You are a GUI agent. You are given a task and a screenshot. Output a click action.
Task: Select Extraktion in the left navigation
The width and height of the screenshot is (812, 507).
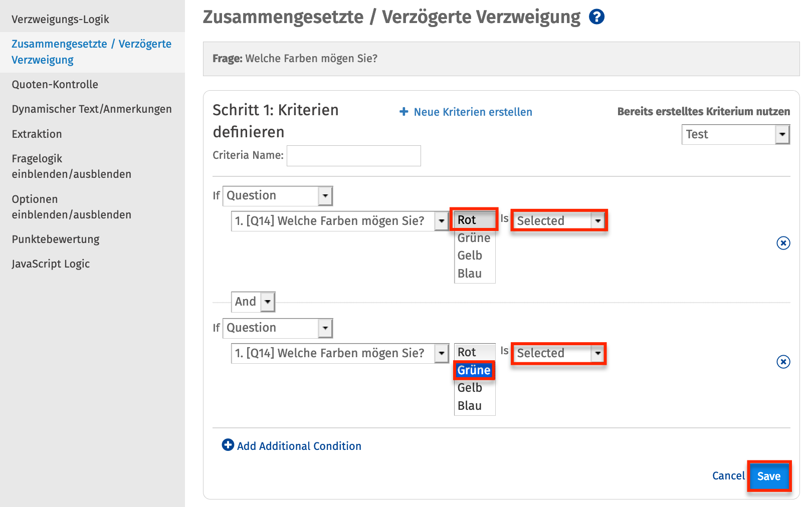click(x=37, y=134)
